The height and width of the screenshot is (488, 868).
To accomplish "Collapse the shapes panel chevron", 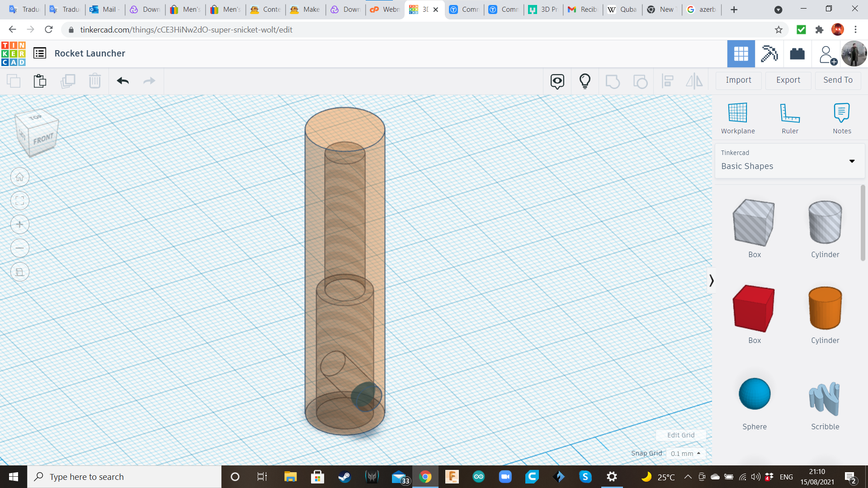I will pos(711,281).
